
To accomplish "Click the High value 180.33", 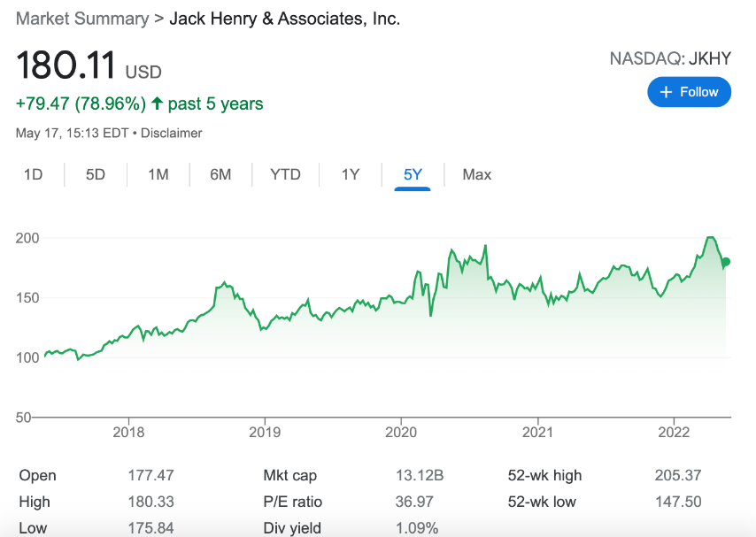I will click(x=150, y=502).
